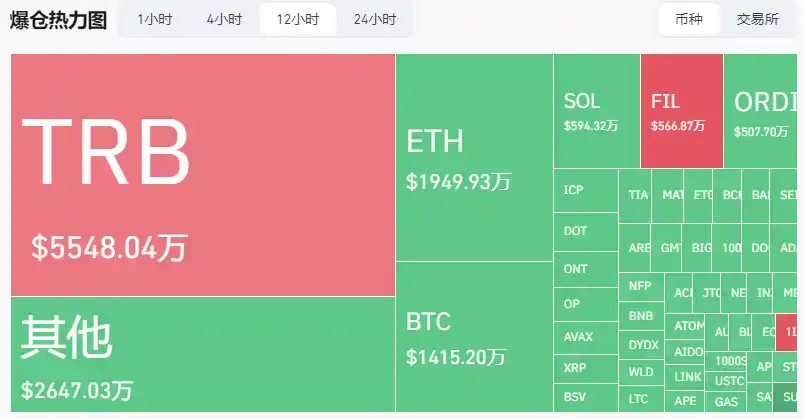
Task: Switch to the 1小时 time range tab
Action: [x=153, y=19]
